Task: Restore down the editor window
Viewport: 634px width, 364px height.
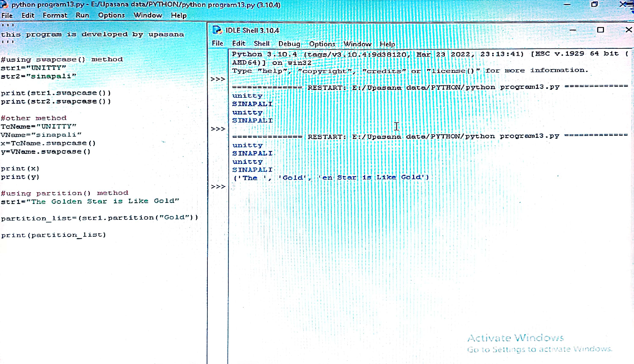Action: (594, 4)
